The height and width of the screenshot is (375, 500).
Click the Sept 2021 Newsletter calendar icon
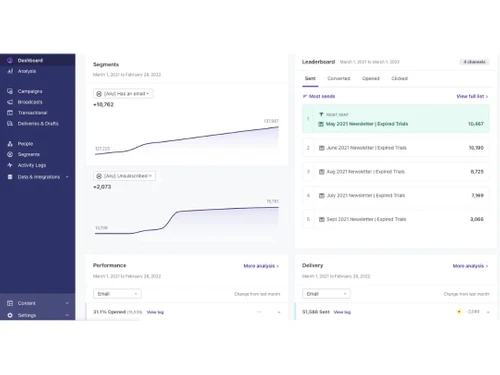322,219
